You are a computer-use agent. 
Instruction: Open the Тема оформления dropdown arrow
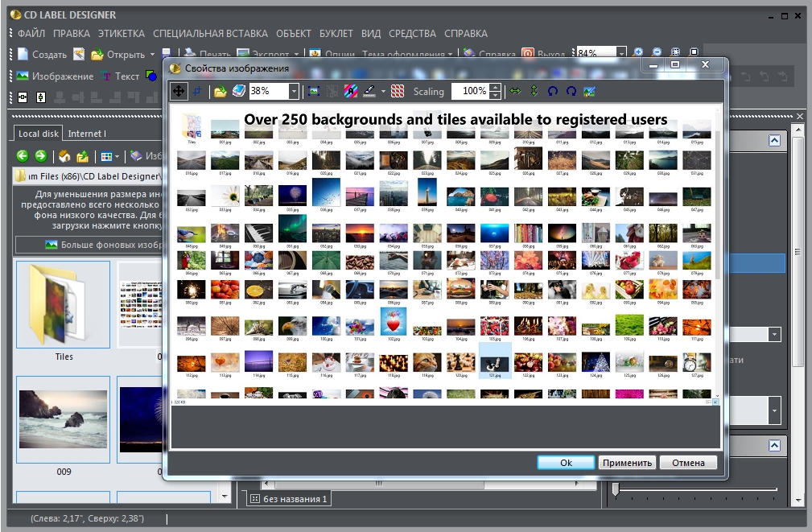tap(451, 55)
